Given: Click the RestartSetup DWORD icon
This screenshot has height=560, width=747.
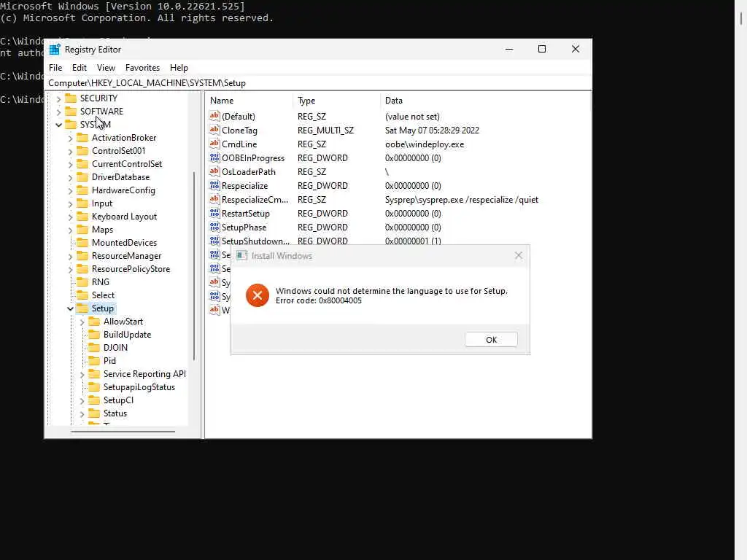Looking at the screenshot, I should point(214,213).
